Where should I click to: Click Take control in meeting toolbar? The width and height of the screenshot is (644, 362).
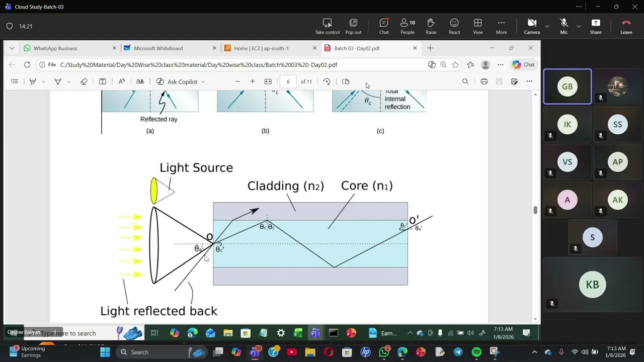point(327,26)
